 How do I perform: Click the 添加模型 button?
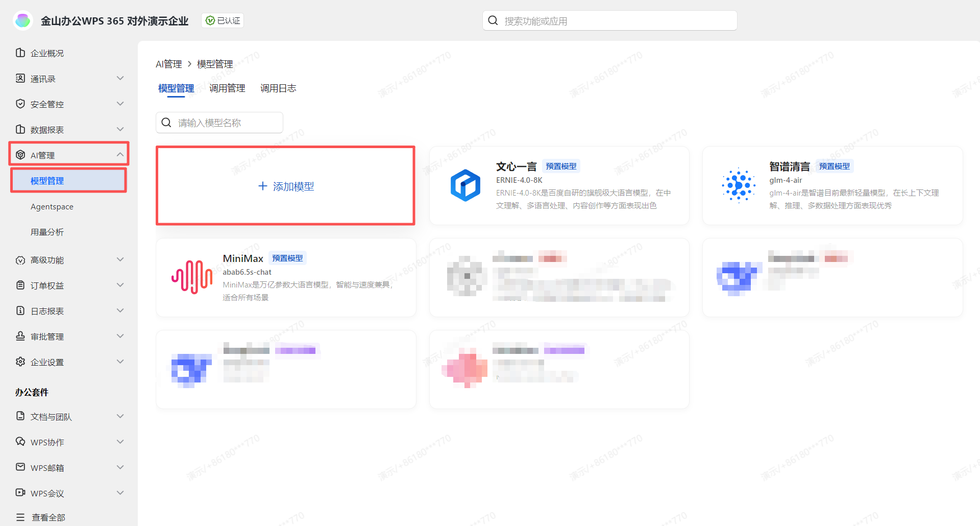pos(285,186)
